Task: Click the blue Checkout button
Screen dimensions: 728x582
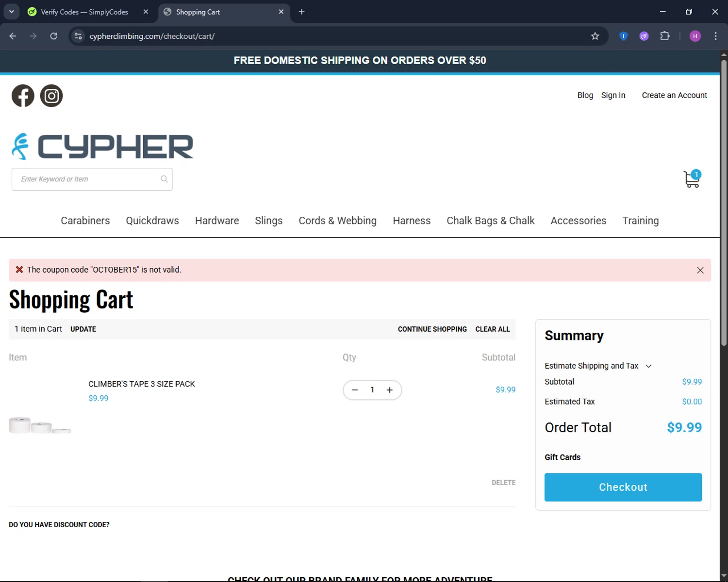Action: point(623,487)
